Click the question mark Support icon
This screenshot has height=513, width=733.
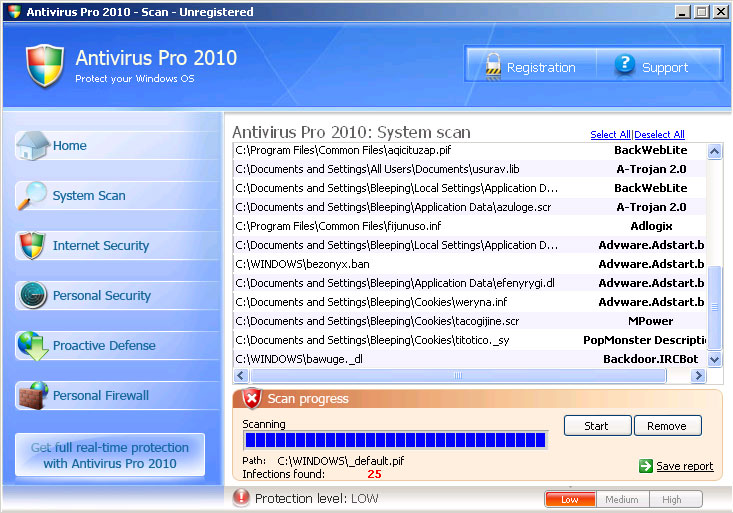tap(625, 66)
